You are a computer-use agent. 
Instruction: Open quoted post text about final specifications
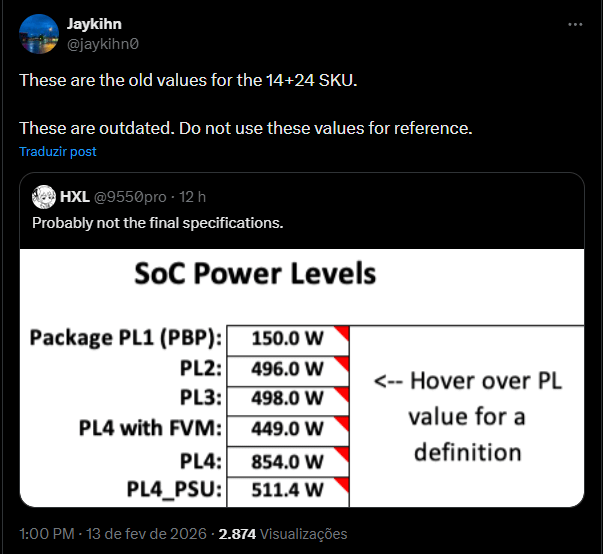point(158,222)
